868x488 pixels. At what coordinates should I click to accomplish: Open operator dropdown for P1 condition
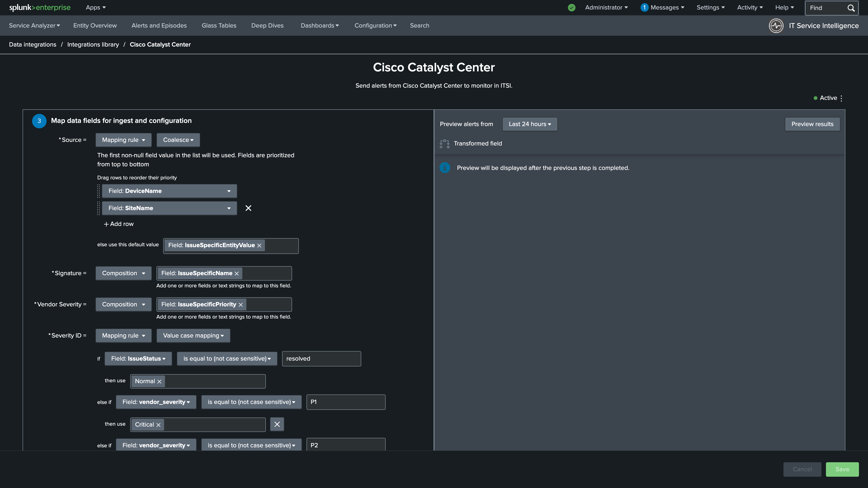pyautogui.click(x=251, y=402)
